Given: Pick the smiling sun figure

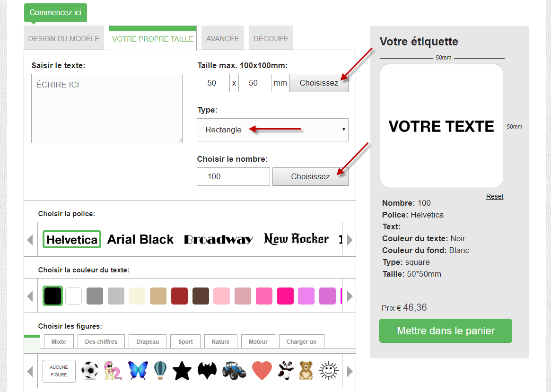Looking at the screenshot, I should [x=327, y=371].
